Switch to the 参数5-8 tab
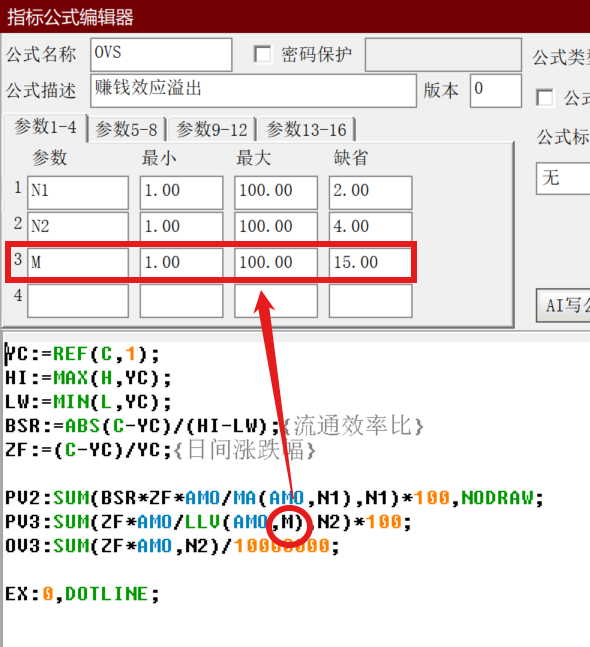 (x=126, y=130)
